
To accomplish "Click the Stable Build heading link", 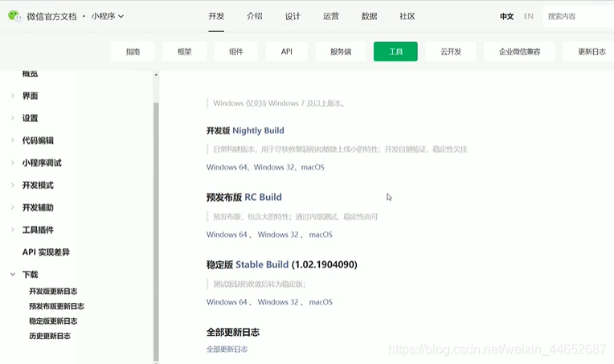I will (262, 264).
